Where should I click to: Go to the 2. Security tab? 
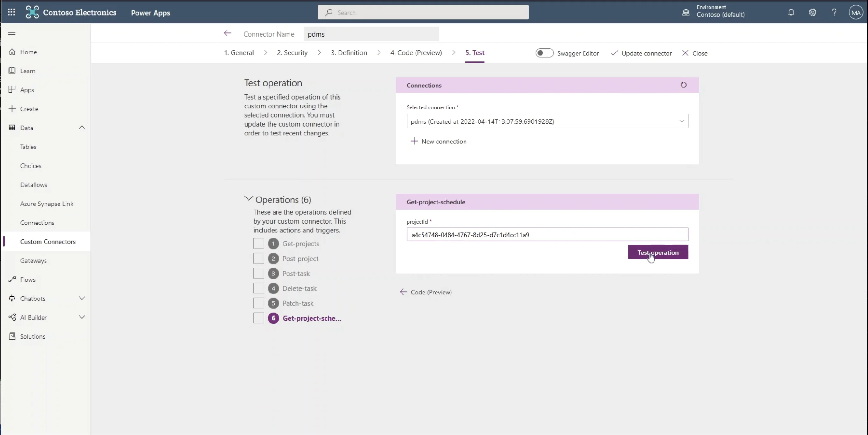click(292, 53)
